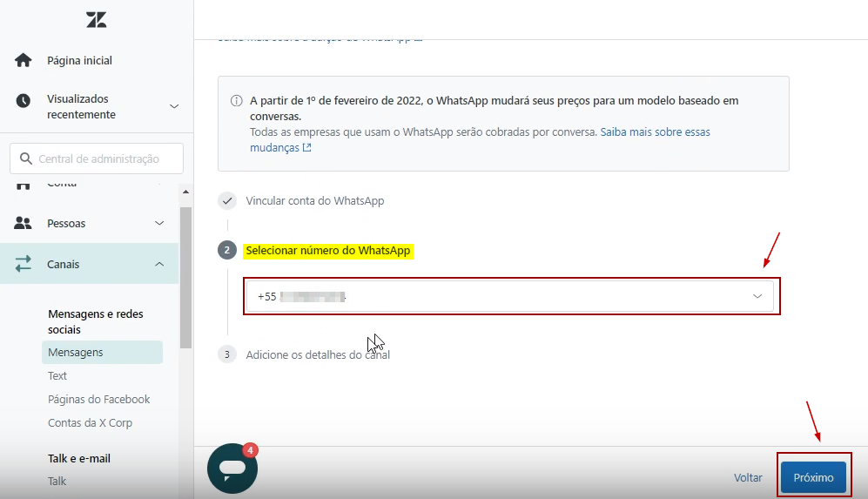
Task: Open Páginas do Facebook menu item
Action: click(x=98, y=400)
